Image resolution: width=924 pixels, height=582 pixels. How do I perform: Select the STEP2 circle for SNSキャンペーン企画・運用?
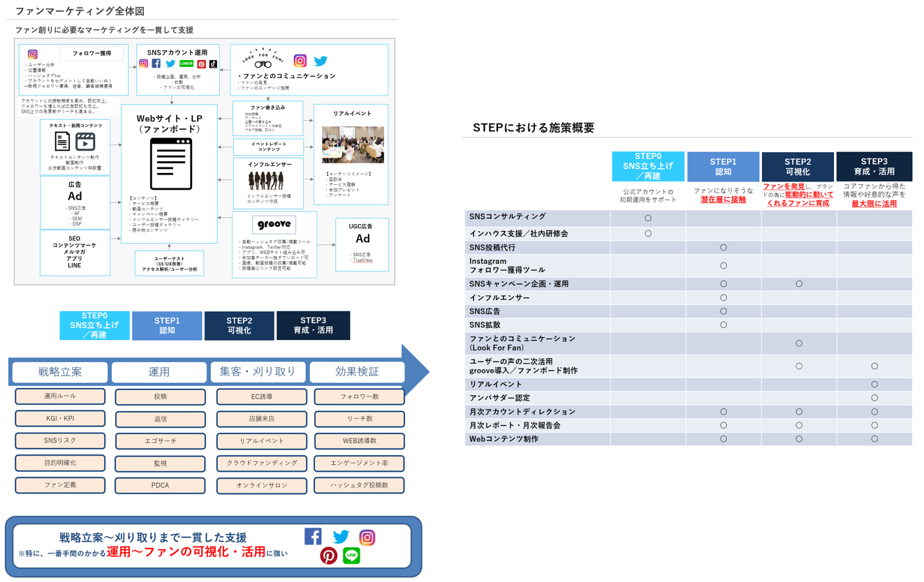pos(799,284)
